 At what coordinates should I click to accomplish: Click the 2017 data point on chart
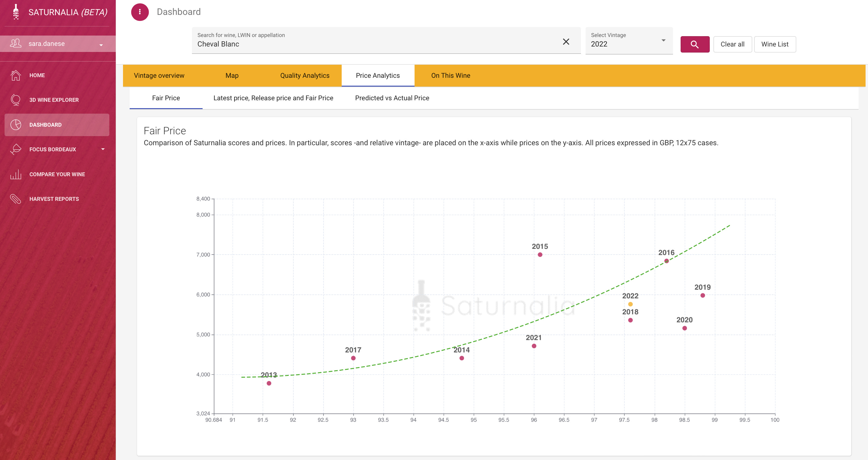click(x=353, y=358)
